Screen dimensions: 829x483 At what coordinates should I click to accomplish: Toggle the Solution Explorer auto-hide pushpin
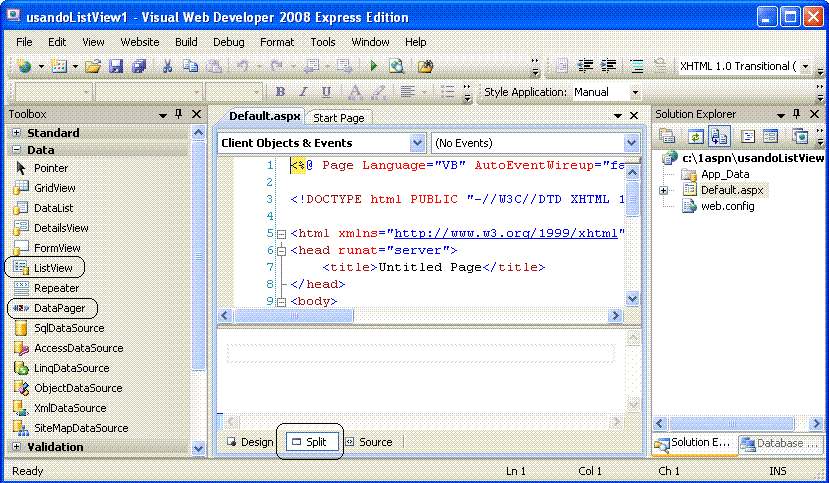[x=796, y=114]
